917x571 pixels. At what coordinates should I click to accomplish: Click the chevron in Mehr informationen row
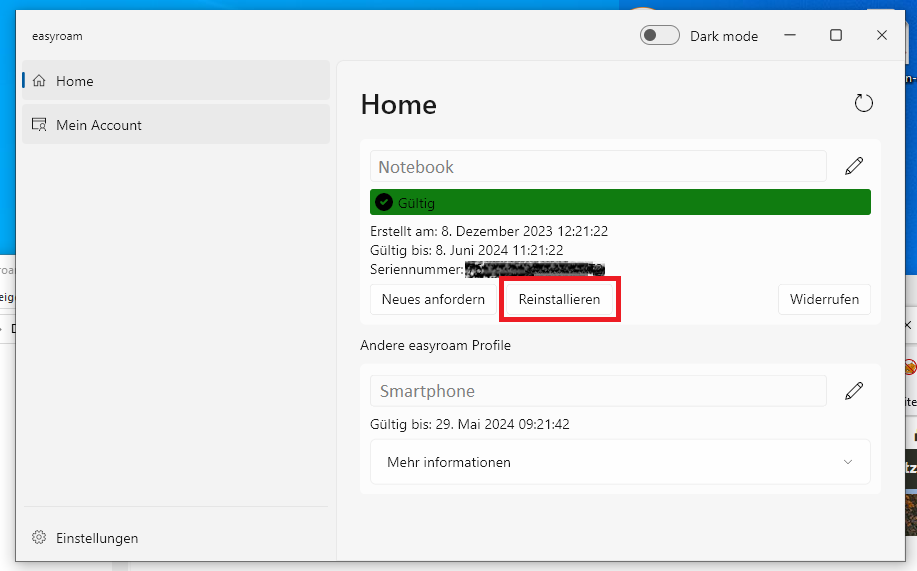tap(847, 462)
